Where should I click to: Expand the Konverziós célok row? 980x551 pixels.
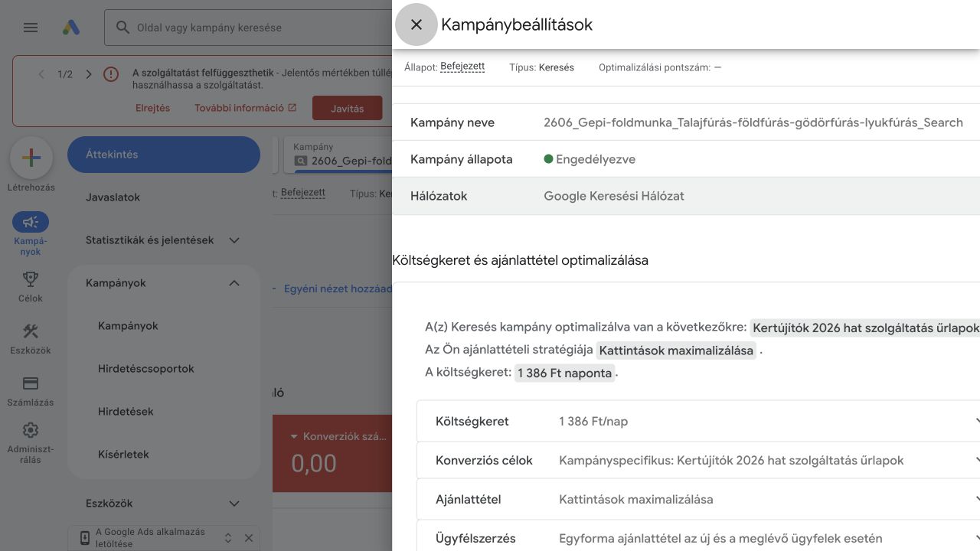point(698,460)
